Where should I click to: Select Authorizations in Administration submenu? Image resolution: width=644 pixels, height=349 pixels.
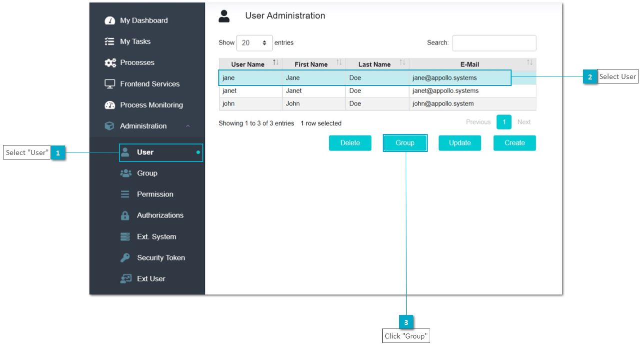160,215
